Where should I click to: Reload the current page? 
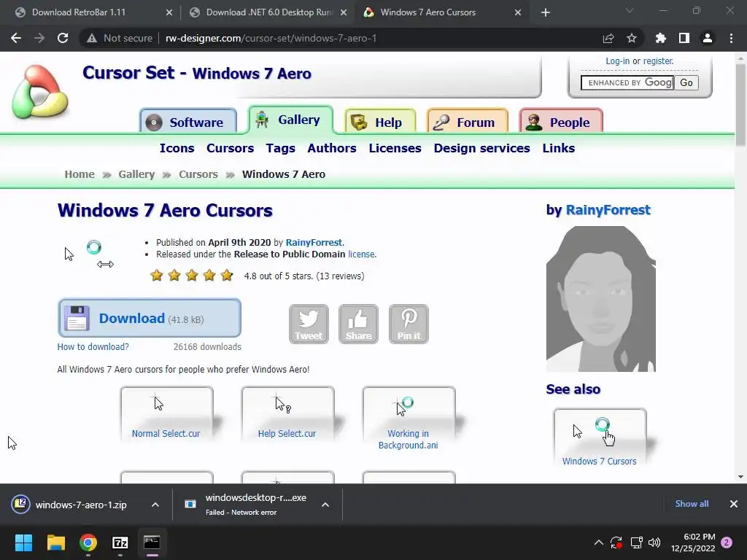(x=63, y=38)
